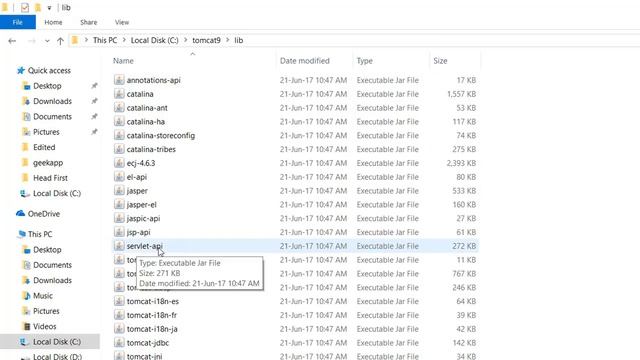
Task: Click the tomcat-i18n-fr jar file icon
Action: click(119, 315)
